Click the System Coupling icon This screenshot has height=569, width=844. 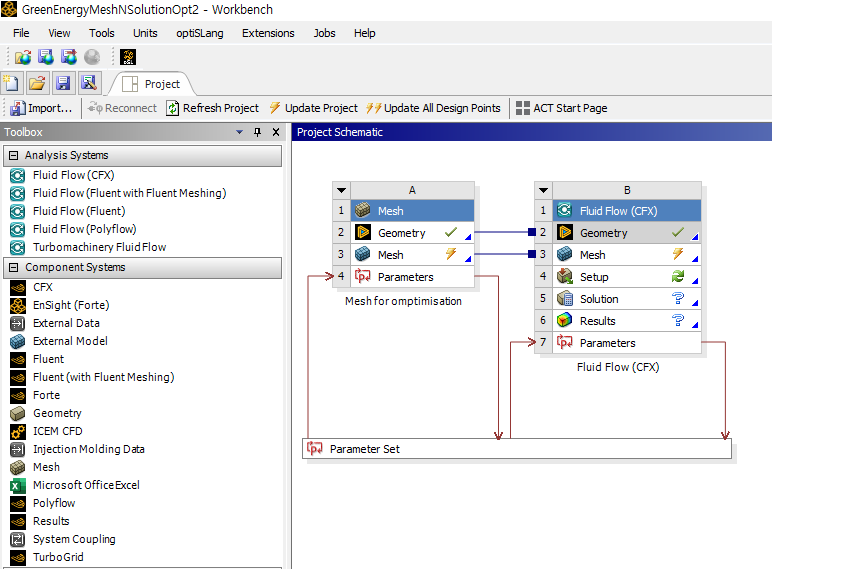coord(18,539)
